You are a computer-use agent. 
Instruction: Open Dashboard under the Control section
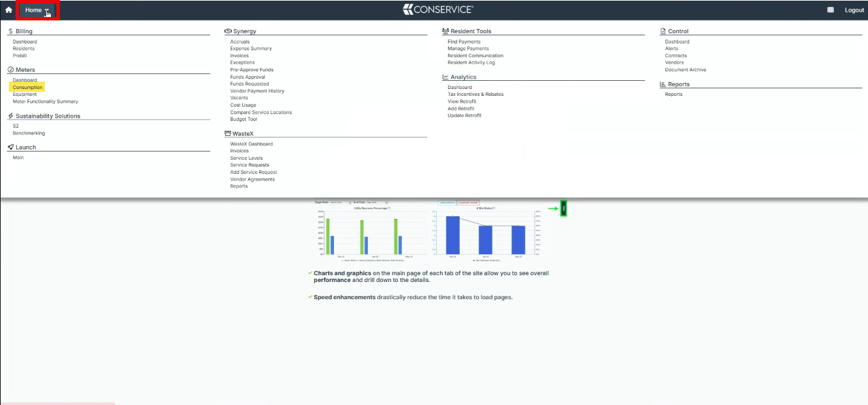(x=678, y=41)
